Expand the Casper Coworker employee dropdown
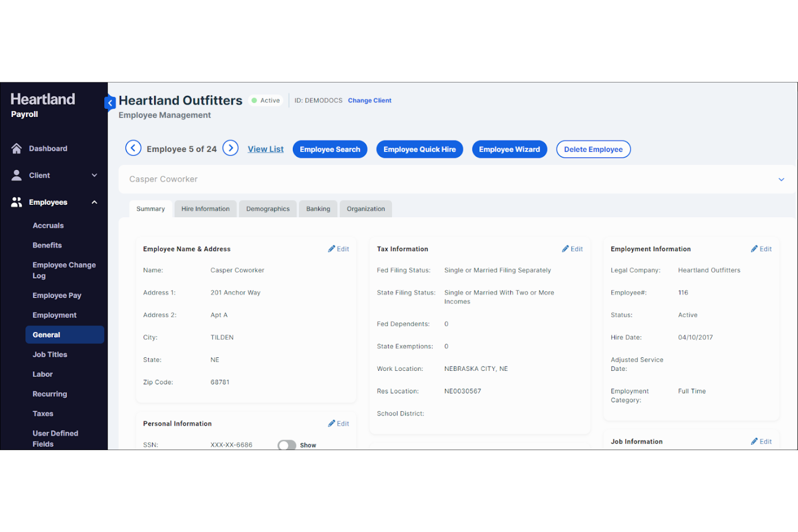 781,179
